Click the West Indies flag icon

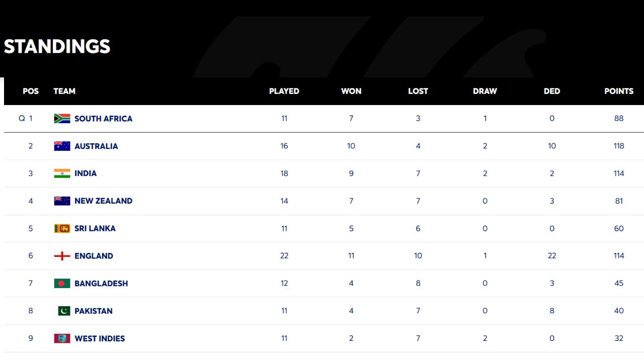[62, 338]
